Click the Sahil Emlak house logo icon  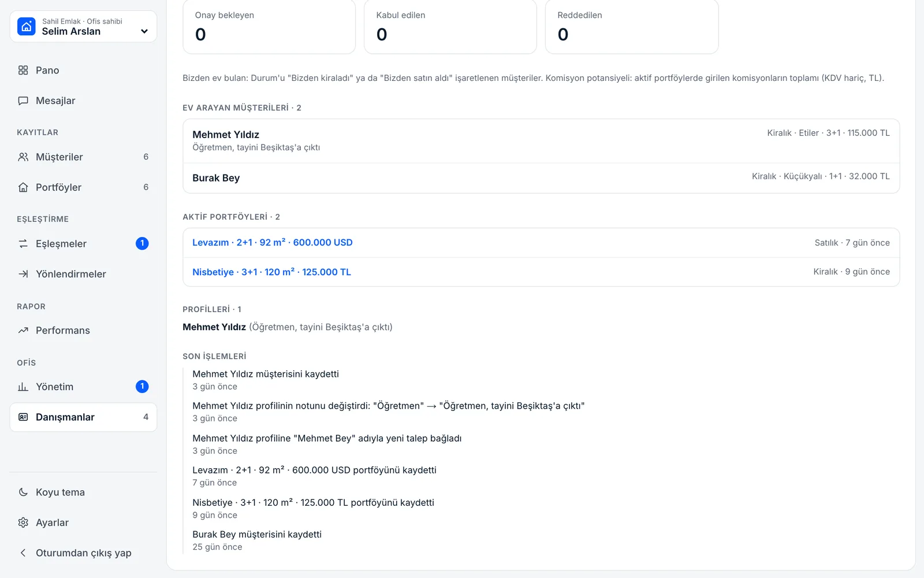pos(27,27)
